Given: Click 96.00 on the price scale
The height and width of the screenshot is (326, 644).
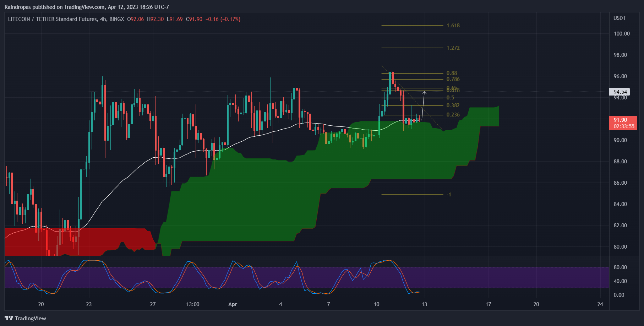Looking at the screenshot, I should (x=620, y=76).
